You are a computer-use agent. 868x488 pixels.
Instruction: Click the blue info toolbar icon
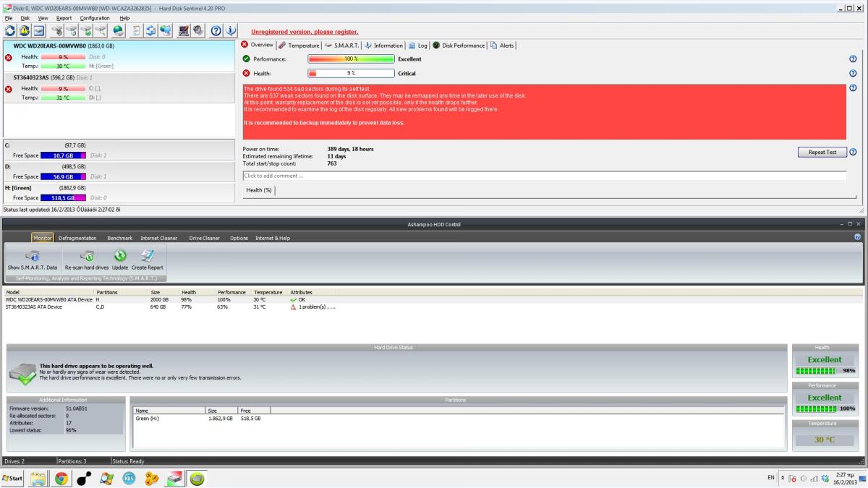pyautogui.click(x=231, y=31)
